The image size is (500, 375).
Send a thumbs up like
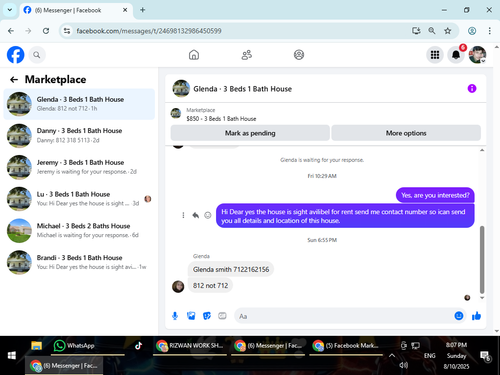pyautogui.click(x=476, y=316)
